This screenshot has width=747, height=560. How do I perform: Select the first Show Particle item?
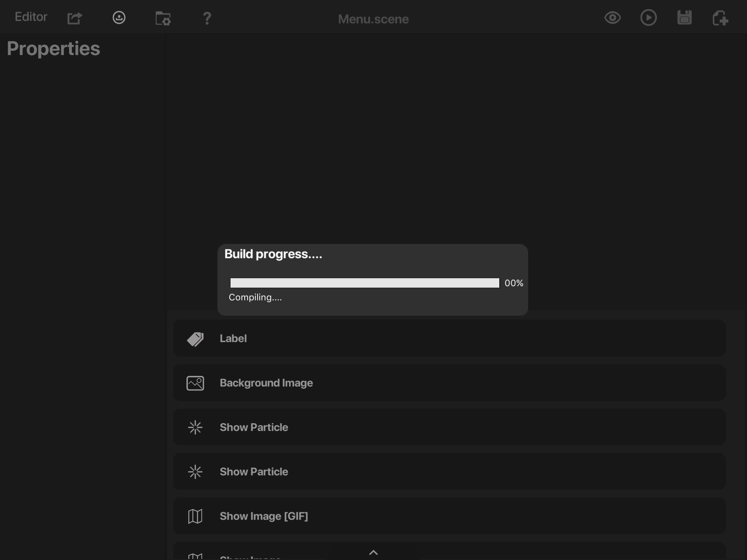449,427
